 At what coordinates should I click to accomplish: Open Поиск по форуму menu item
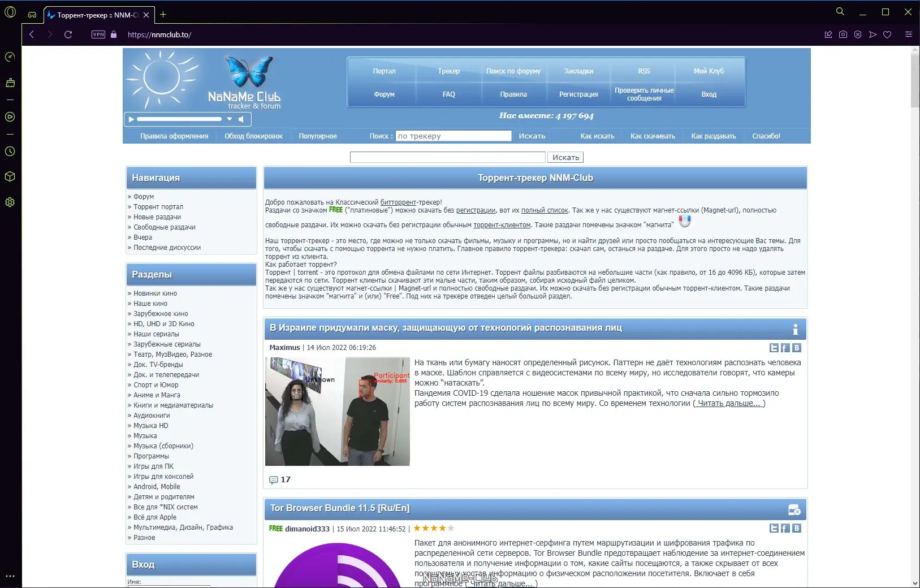[x=513, y=71]
